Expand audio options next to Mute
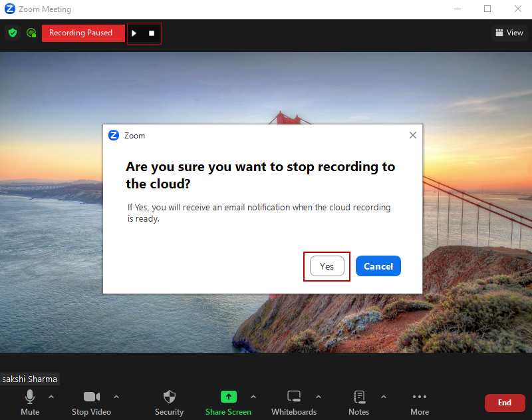This screenshot has width=532, height=420. [x=51, y=397]
